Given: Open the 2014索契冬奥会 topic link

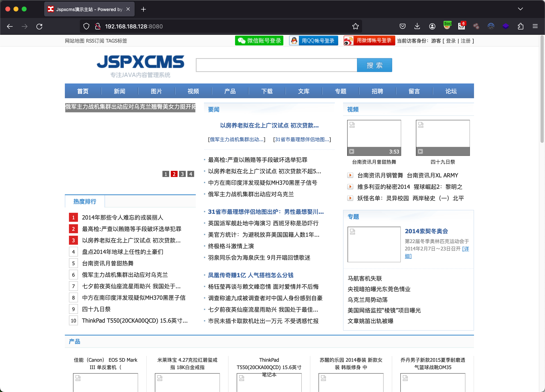Looking at the screenshot, I should 426,231.
